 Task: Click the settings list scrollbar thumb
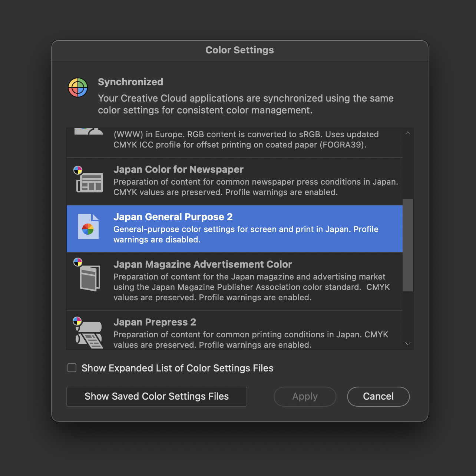point(408,245)
